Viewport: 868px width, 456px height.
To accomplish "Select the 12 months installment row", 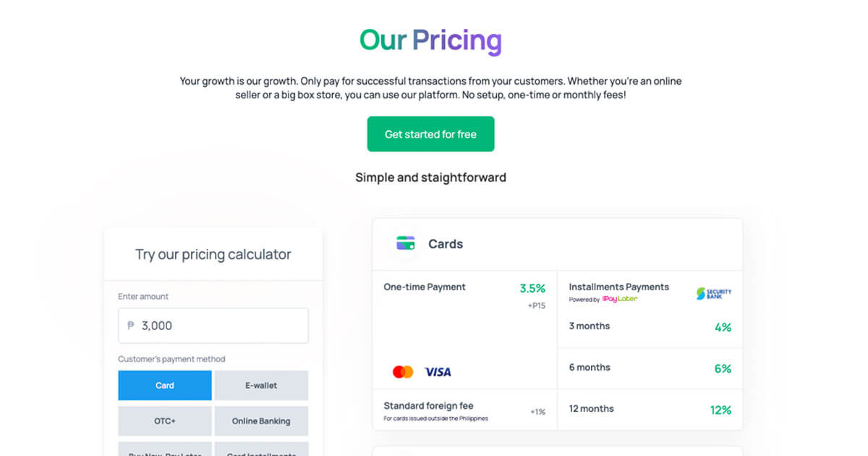I will pos(650,409).
